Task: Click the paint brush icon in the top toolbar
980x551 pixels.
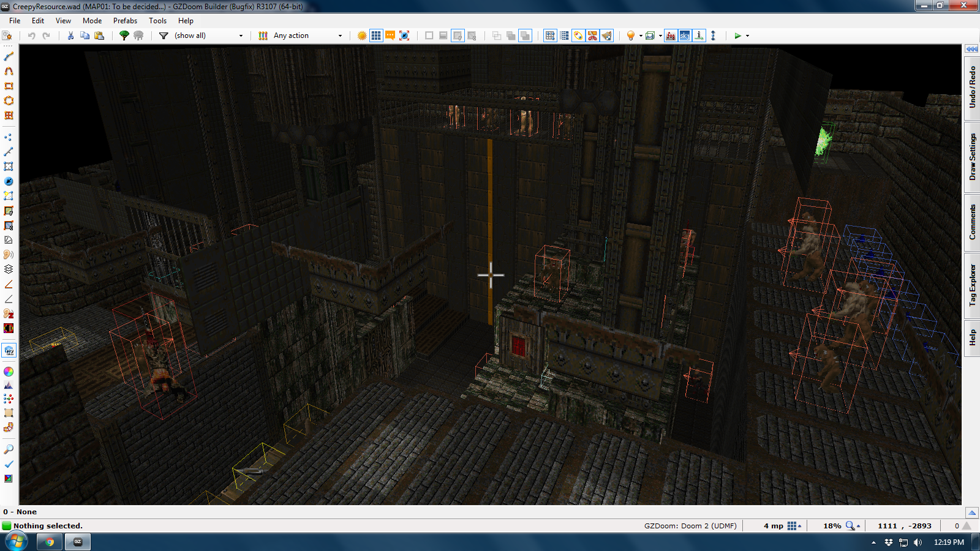Action: [606, 36]
